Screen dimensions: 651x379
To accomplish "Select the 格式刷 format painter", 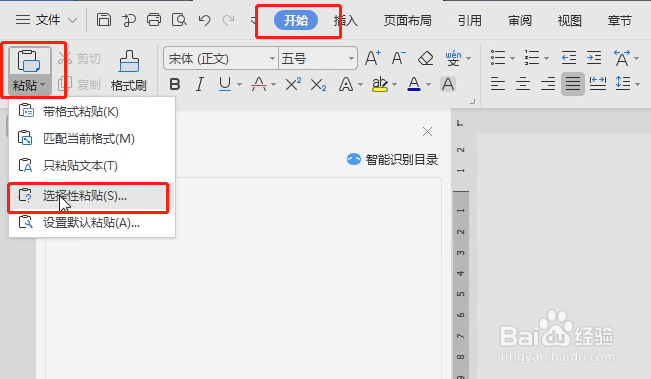I will (129, 71).
